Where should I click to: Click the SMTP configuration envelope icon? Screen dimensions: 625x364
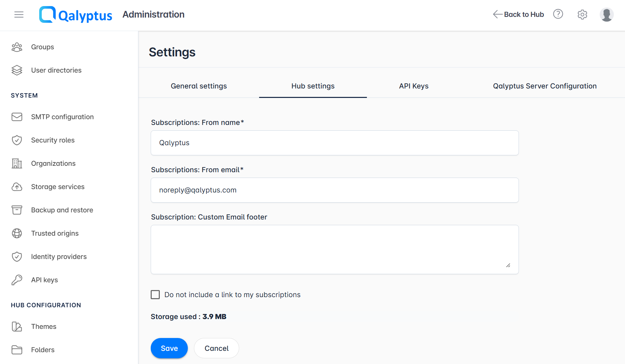17,116
